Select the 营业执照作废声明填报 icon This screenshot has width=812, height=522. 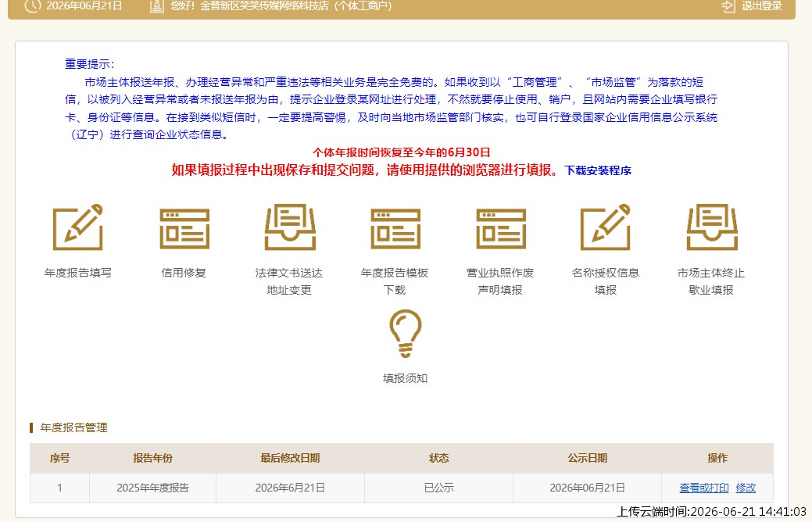point(501,229)
